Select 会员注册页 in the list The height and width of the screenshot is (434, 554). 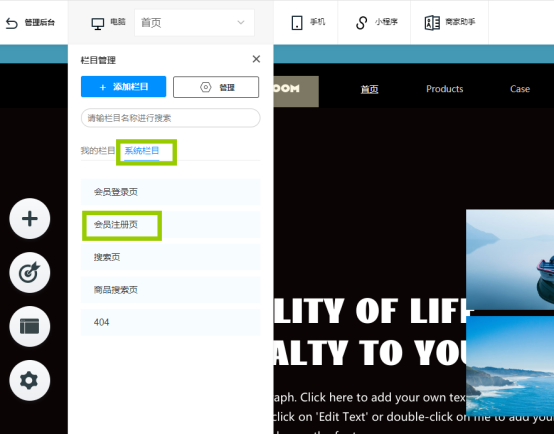click(171, 224)
